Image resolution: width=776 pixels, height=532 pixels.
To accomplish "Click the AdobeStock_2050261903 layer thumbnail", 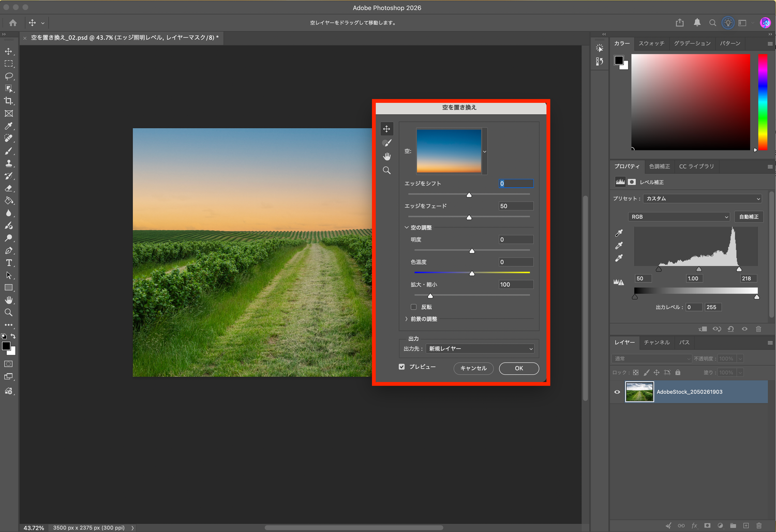I will point(639,392).
